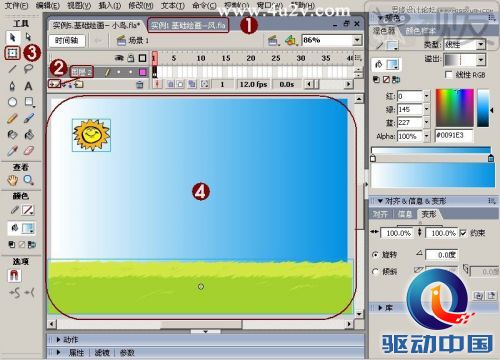
Task: Toggle the lock all layers padlock icon
Action: [x=131, y=58]
